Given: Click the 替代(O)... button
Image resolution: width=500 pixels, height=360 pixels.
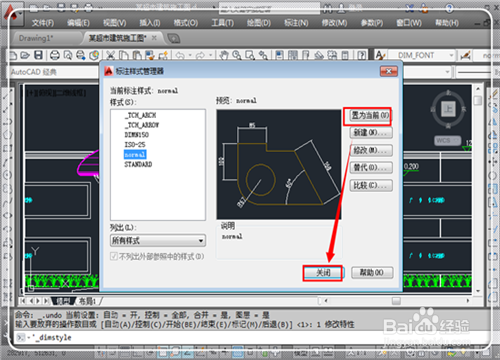Looking at the screenshot, I should point(371,168).
